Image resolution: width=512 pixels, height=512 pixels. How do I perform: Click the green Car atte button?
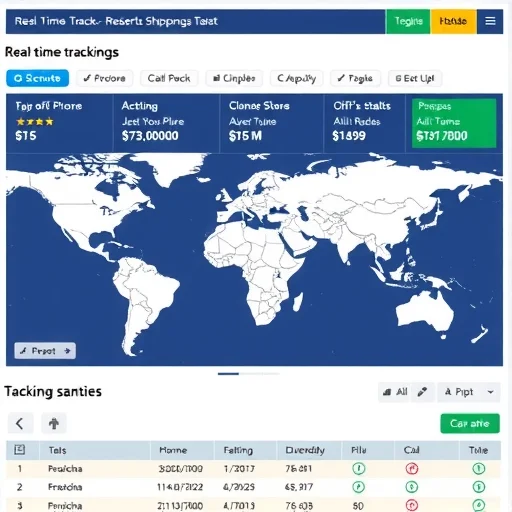point(470,423)
